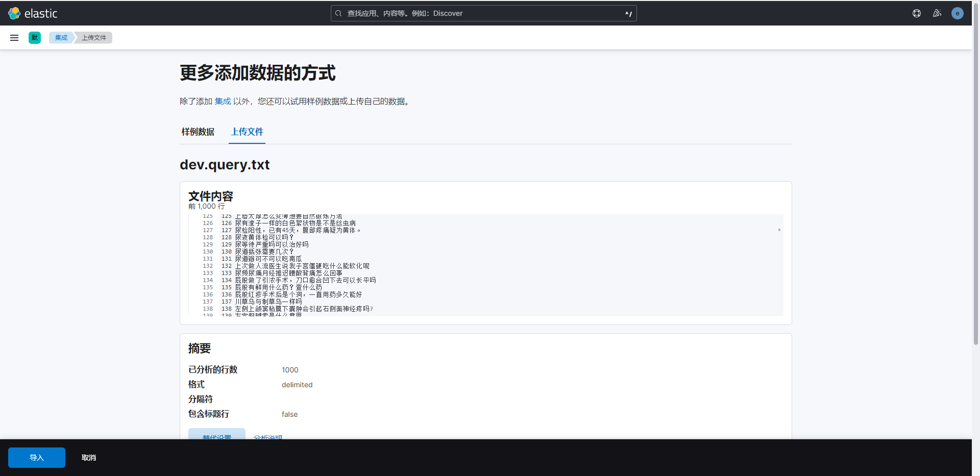Click the page vertical scrollbar

[976, 173]
